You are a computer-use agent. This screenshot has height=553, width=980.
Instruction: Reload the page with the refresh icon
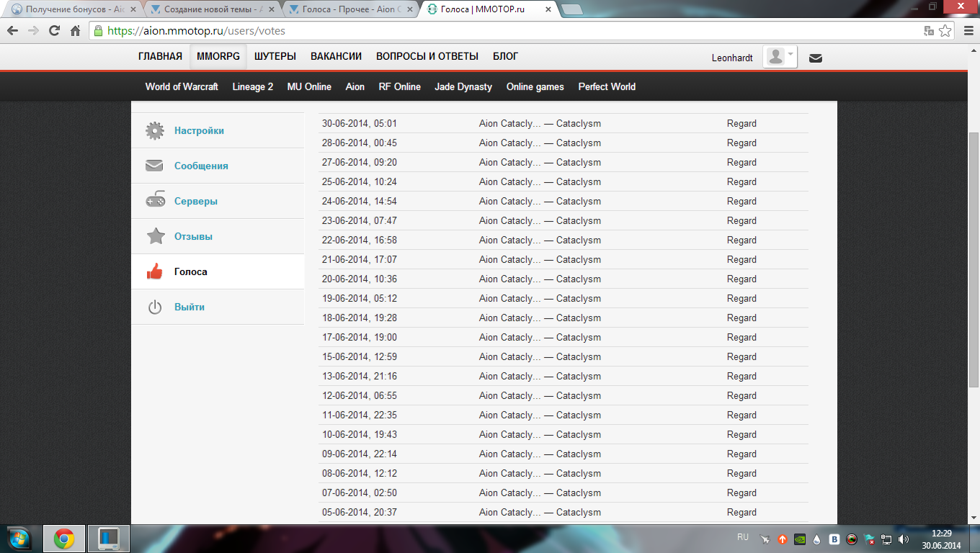(54, 31)
